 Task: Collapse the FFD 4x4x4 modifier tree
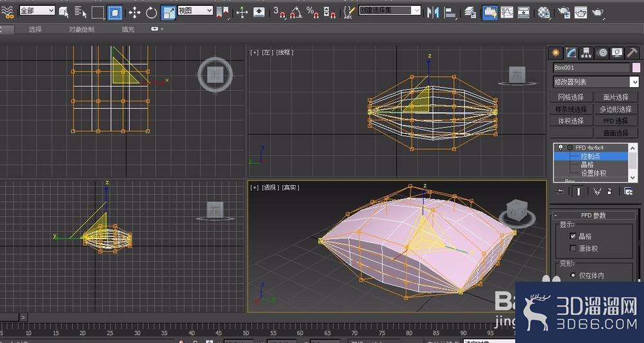click(x=570, y=148)
